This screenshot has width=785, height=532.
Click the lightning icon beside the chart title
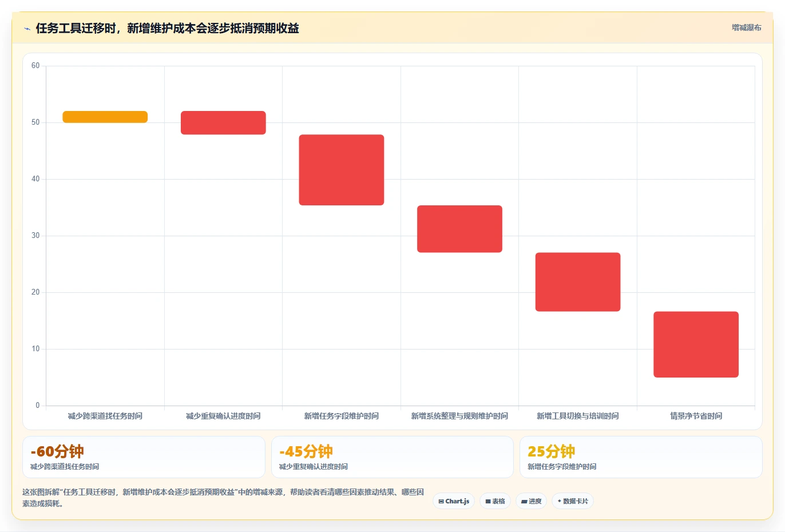[27, 29]
